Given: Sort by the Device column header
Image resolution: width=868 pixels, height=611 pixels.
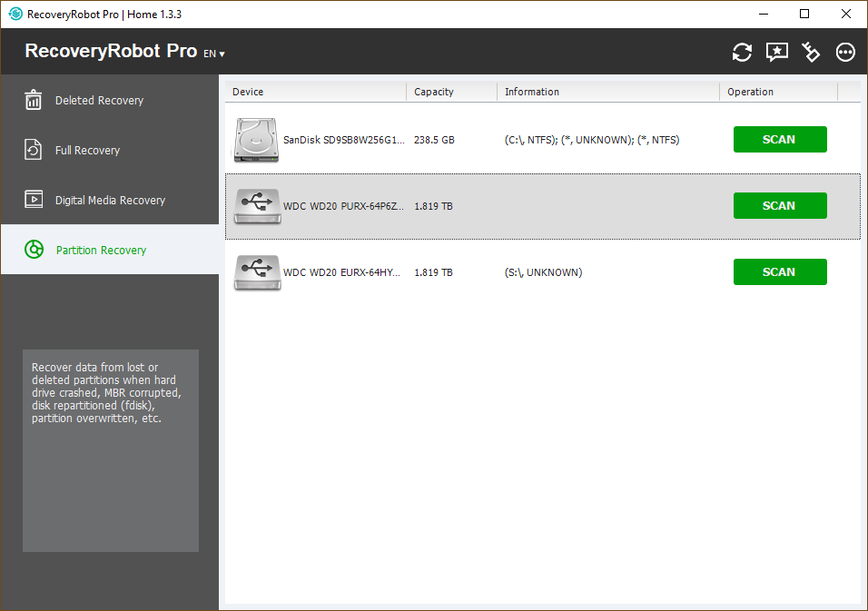Looking at the screenshot, I should coord(314,92).
